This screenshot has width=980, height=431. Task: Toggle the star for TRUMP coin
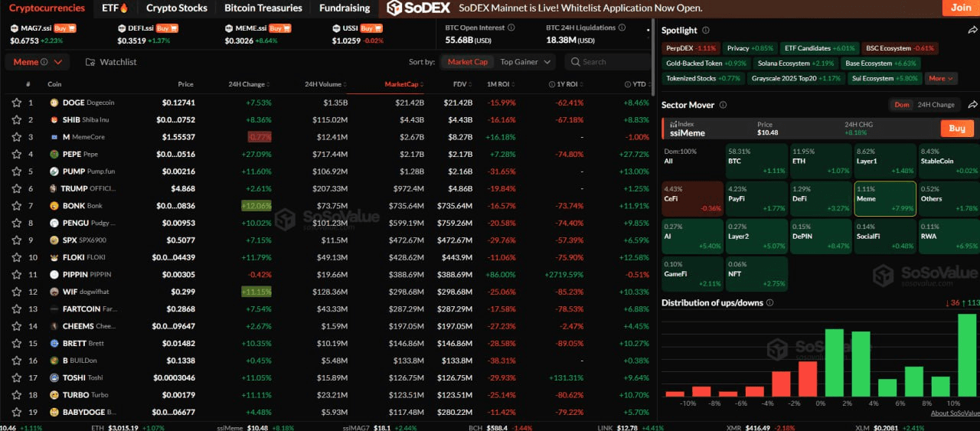pos(16,188)
